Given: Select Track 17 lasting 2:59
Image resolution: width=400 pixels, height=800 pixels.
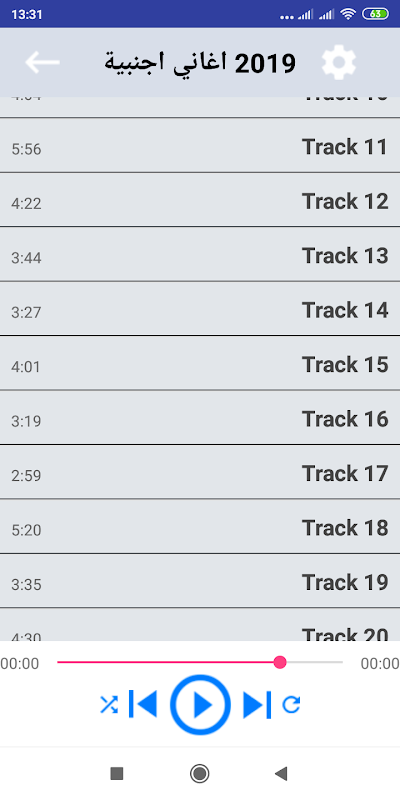Looking at the screenshot, I should [x=200, y=472].
